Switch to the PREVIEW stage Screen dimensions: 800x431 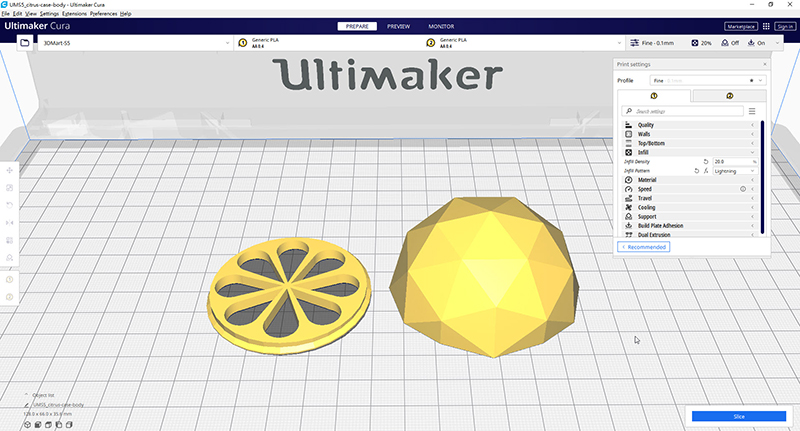coord(398,27)
